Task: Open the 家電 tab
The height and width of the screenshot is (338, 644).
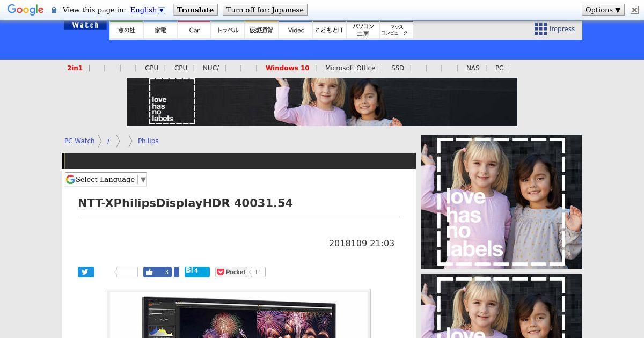Action: 160,30
